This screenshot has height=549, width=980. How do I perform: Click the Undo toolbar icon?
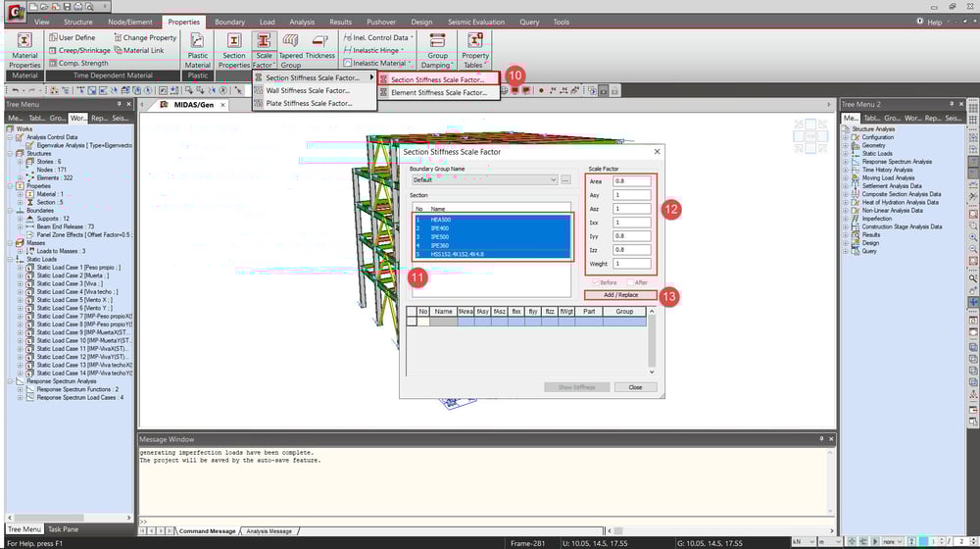(16, 90)
